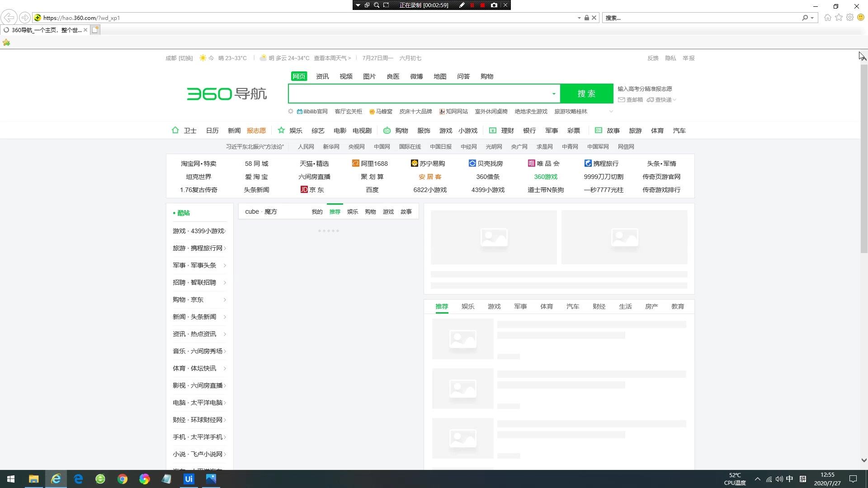868x488 pixels.
Task: Switch cube 魔方 to 购物 tab
Action: click(x=370, y=211)
